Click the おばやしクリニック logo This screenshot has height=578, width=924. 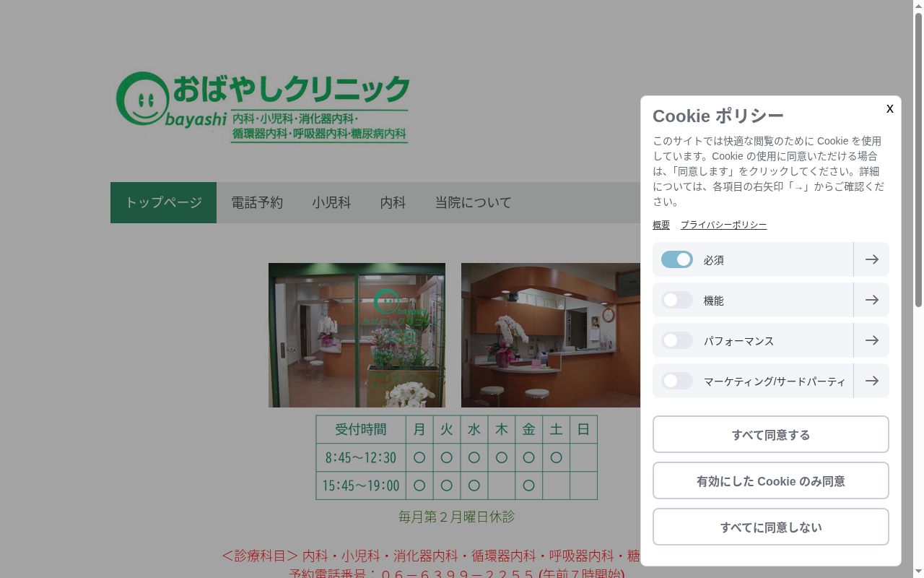click(x=263, y=107)
